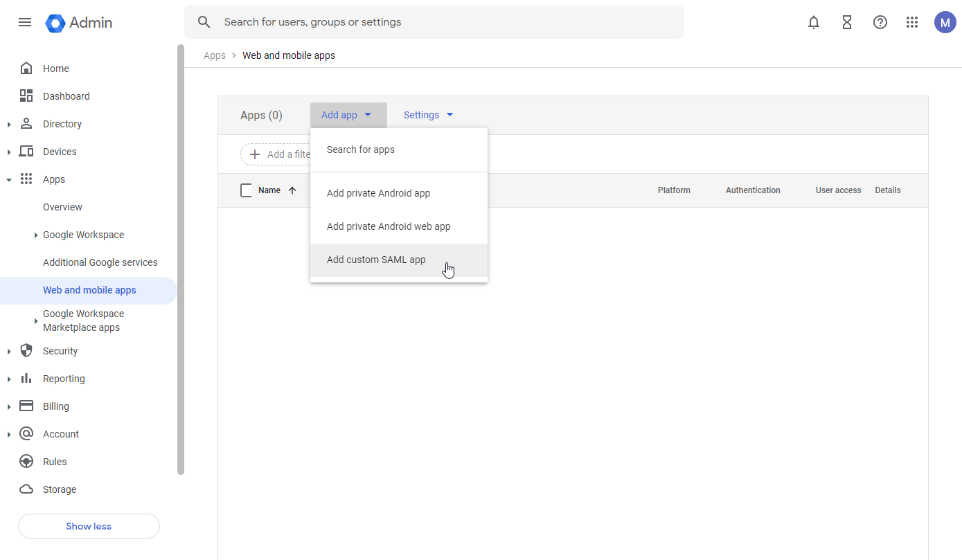962x560 pixels.
Task: Click the Billing card icon
Action: point(26,406)
